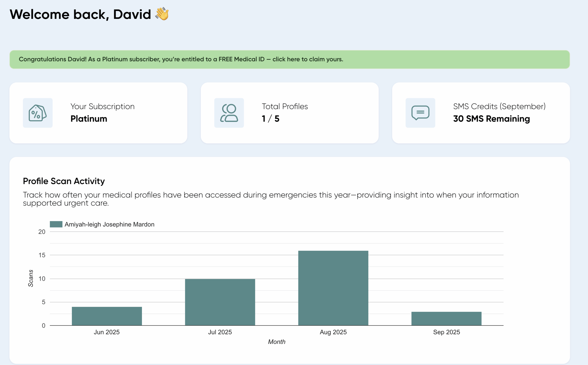Open the Your Subscription Platinum card

(x=98, y=113)
